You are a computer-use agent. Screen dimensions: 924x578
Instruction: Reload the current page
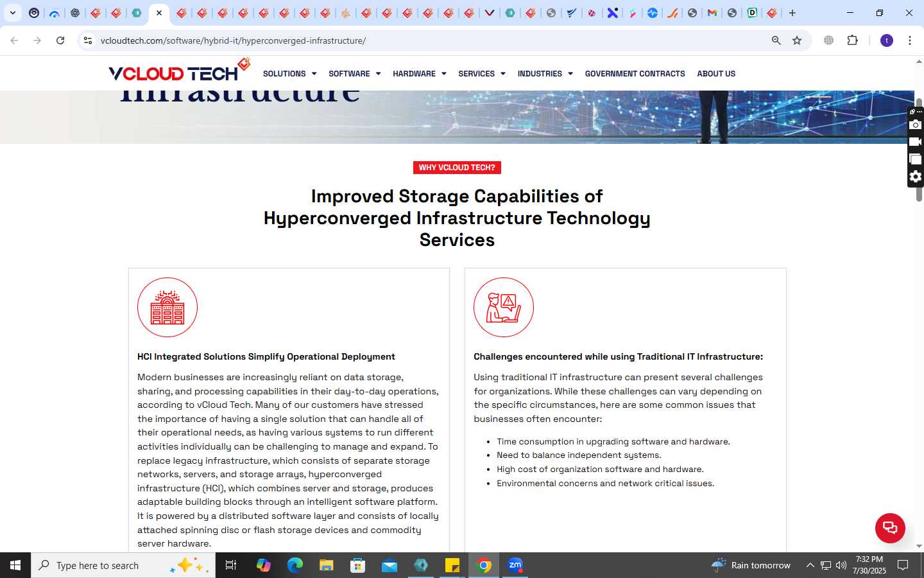60,40
